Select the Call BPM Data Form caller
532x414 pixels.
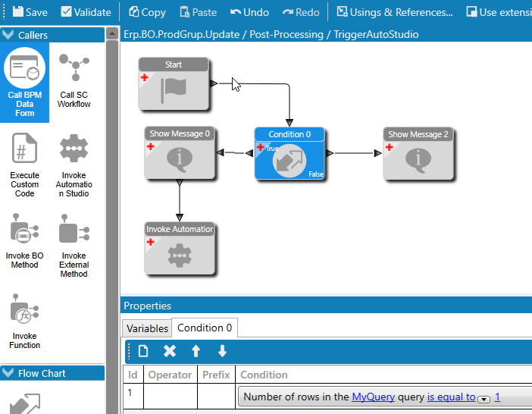(24, 83)
